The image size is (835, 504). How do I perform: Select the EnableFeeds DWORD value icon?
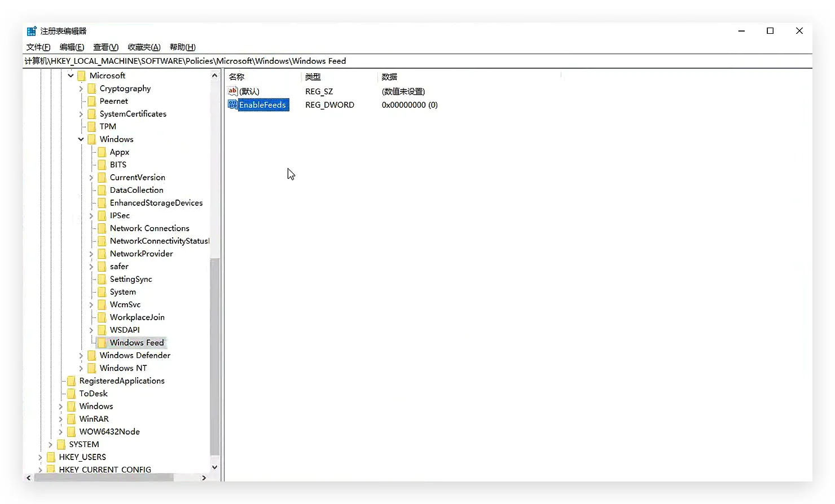point(232,104)
